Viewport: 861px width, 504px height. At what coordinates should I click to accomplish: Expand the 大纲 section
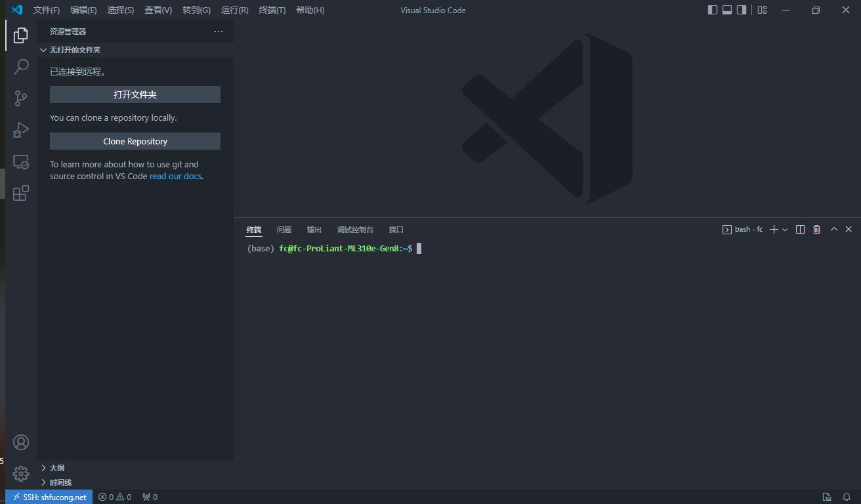135,468
